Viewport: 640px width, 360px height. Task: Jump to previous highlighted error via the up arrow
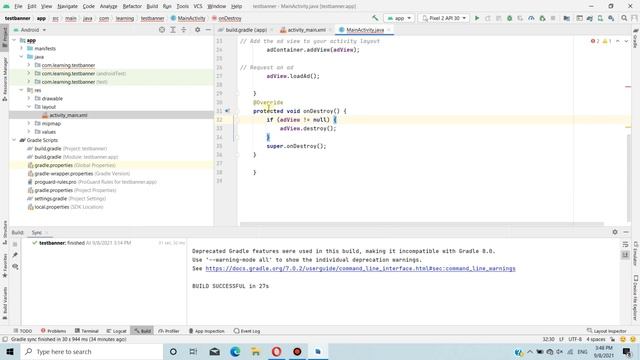618,41
